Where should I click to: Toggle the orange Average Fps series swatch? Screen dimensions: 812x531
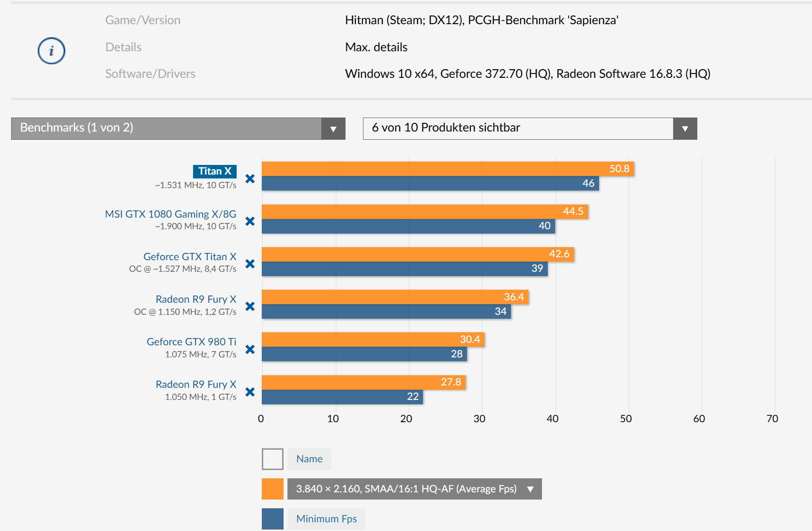click(x=272, y=489)
